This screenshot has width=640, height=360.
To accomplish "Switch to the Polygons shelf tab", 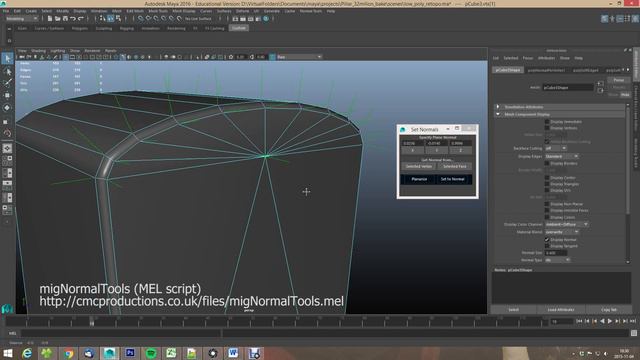I will coord(80,28).
